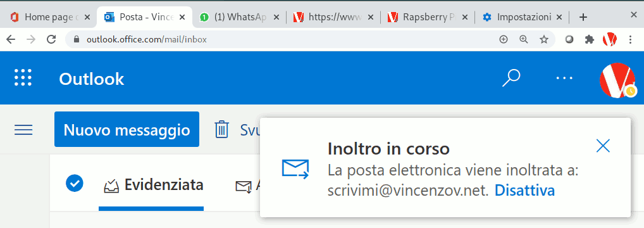Viewport: 644px width, 228px height.
Task: Open the Outlook more options ellipsis
Action: 564,78
